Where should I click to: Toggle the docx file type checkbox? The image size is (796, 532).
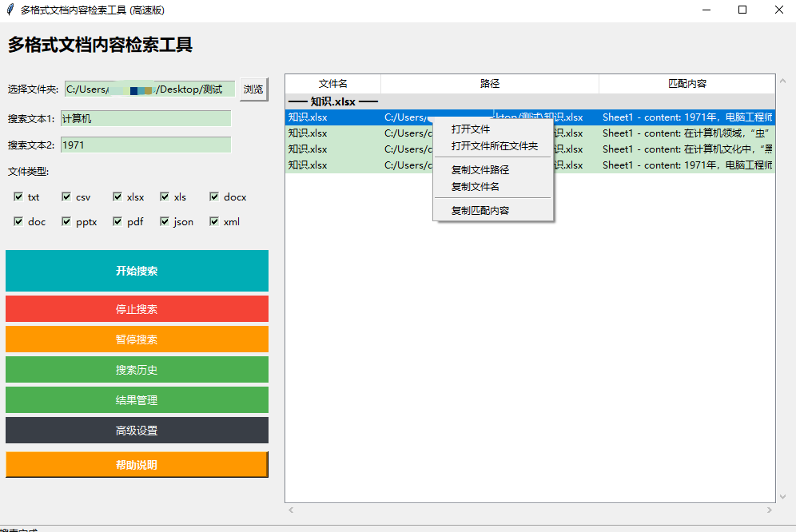tap(214, 197)
